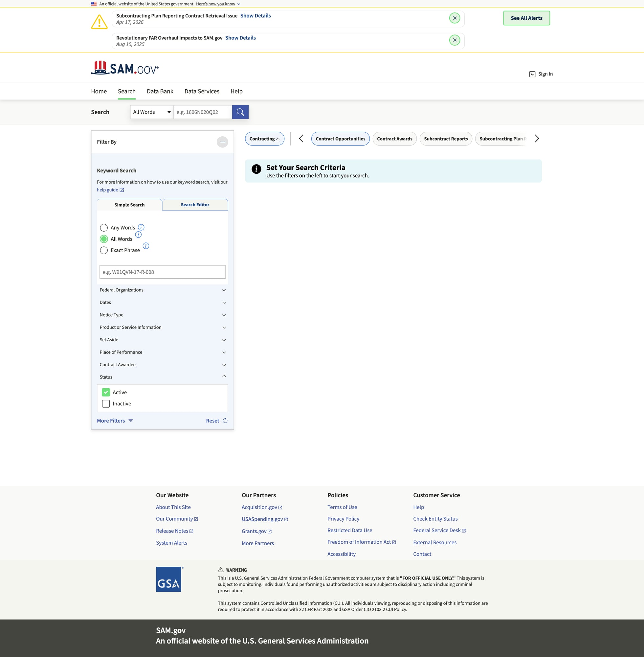This screenshot has height=657, width=644.
Task: Click the See All Alerts button
Action: 526,18
